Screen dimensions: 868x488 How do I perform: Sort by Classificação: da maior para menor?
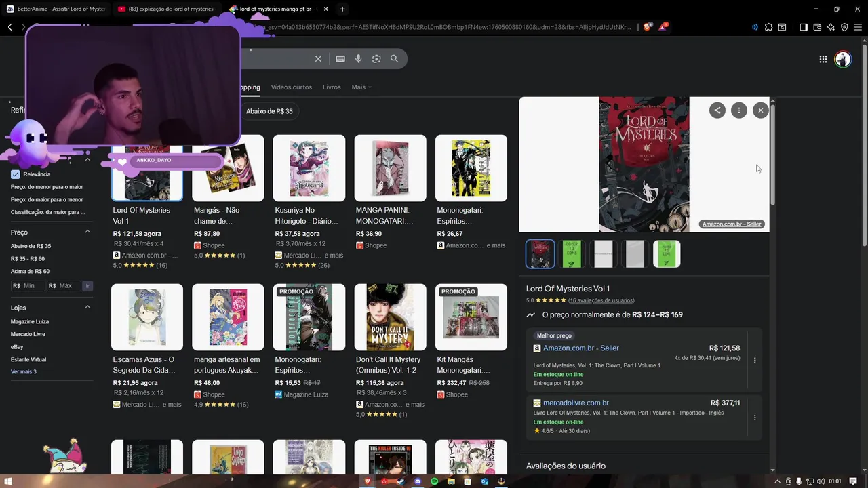click(x=48, y=212)
